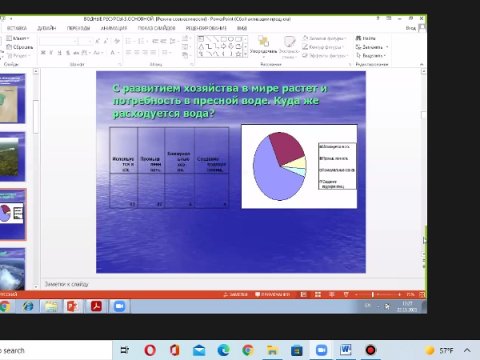Toggle underline Ч formatting
Screen dimensions: 480x360
[x=59, y=53]
